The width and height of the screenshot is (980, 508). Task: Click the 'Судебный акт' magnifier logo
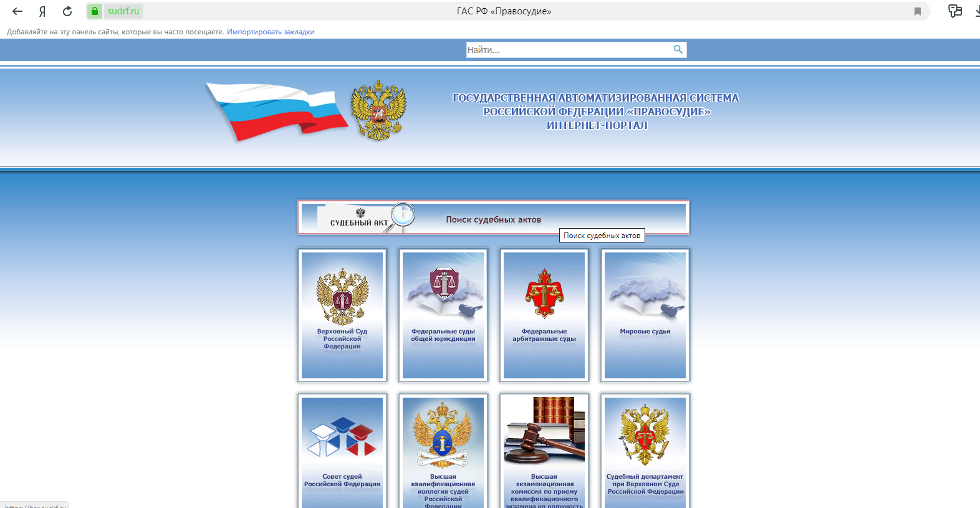365,218
